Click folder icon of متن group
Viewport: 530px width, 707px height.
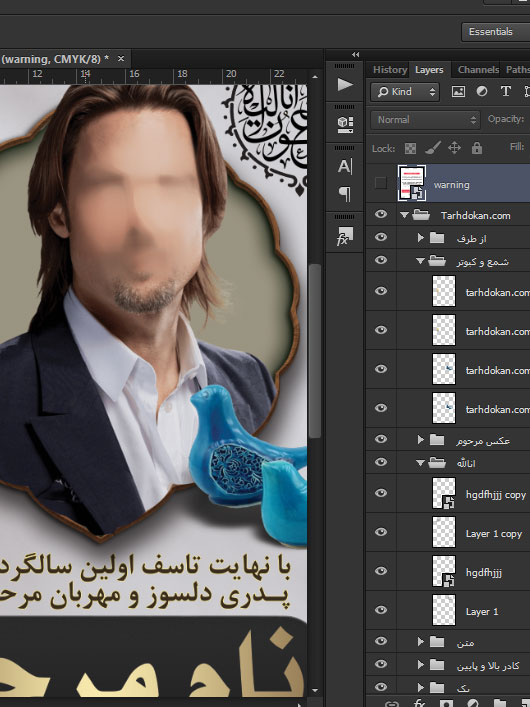pos(437,641)
